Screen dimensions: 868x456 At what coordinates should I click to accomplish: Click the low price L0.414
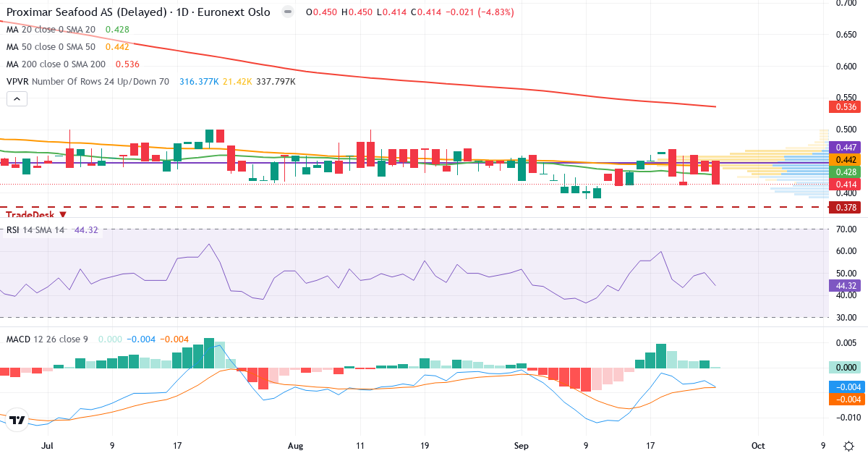coord(393,12)
